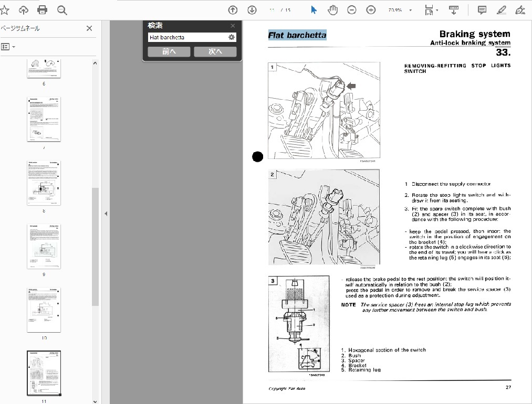Expand the fit page tool dropdown arrow
This screenshot has height=404, width=532.
point(437,10)
